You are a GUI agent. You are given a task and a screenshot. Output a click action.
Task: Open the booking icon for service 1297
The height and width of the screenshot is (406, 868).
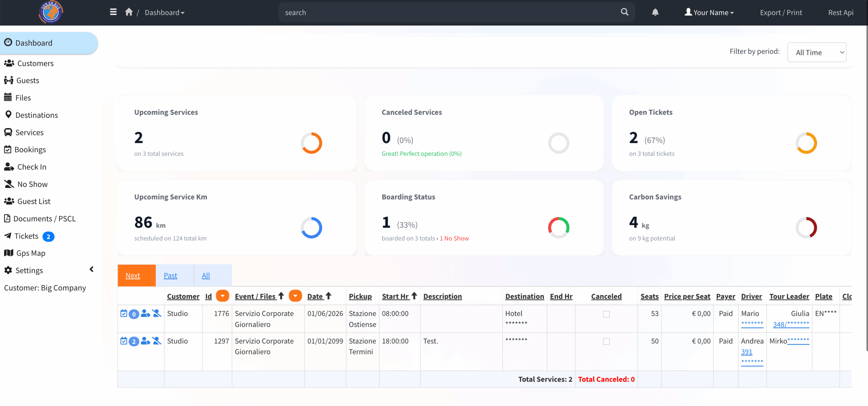point(124,341)
